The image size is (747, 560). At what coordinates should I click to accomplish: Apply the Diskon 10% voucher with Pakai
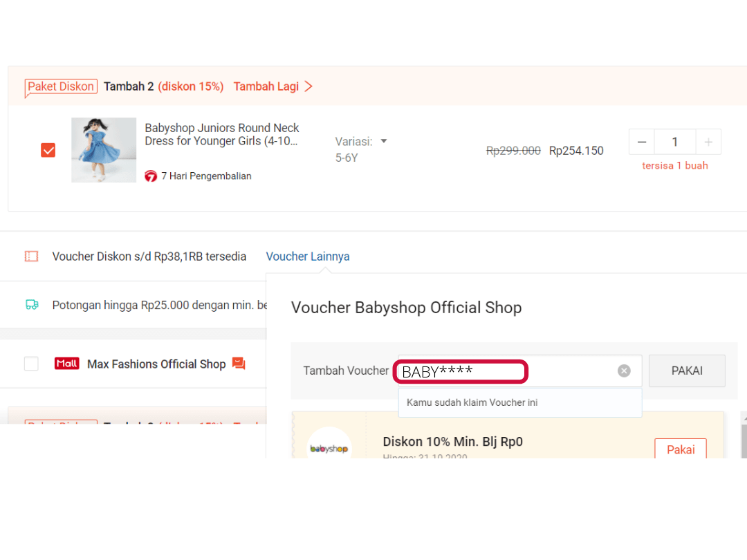click(x=681, y=449)
